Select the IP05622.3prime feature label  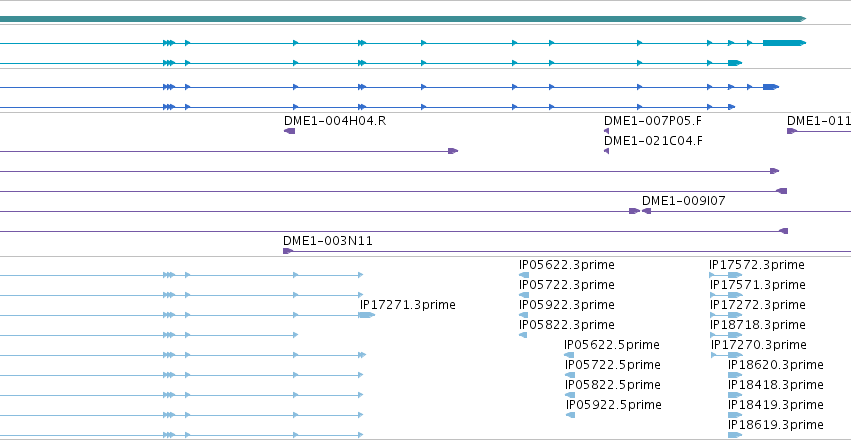coord(567,265)
